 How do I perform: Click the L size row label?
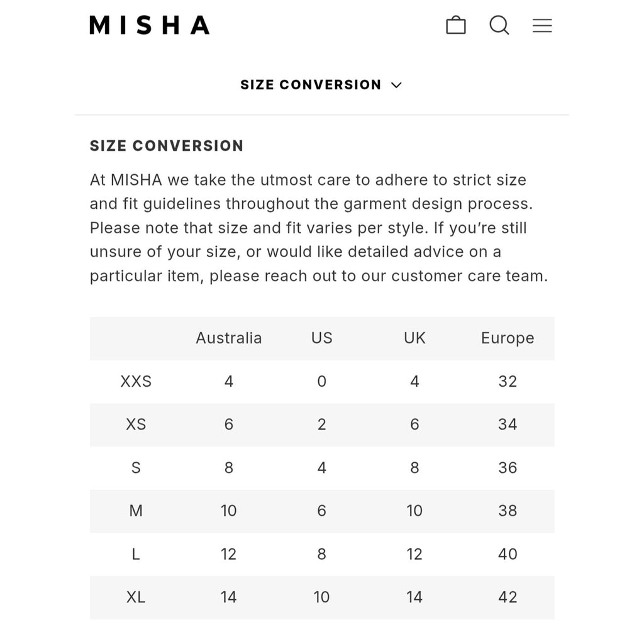[x=136, y=554]
